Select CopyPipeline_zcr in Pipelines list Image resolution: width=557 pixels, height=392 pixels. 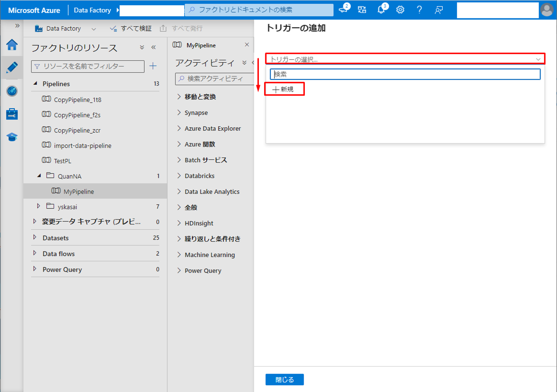(77, 130)
